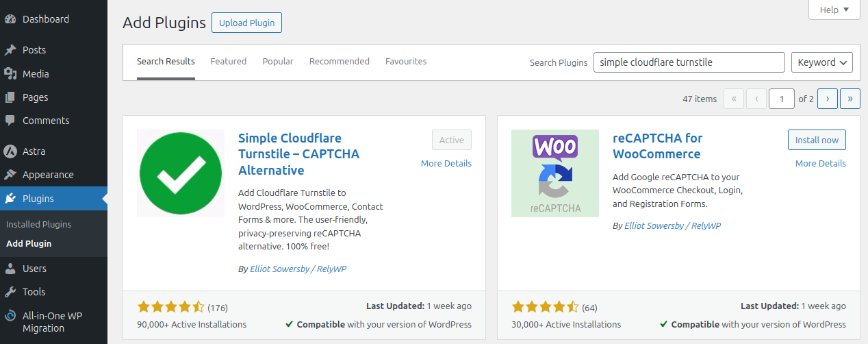The width and height of the screenshot is (868, 344).
Task: Click the disabled previous page button
Action: pyautogui.click(x=756, y=99)
